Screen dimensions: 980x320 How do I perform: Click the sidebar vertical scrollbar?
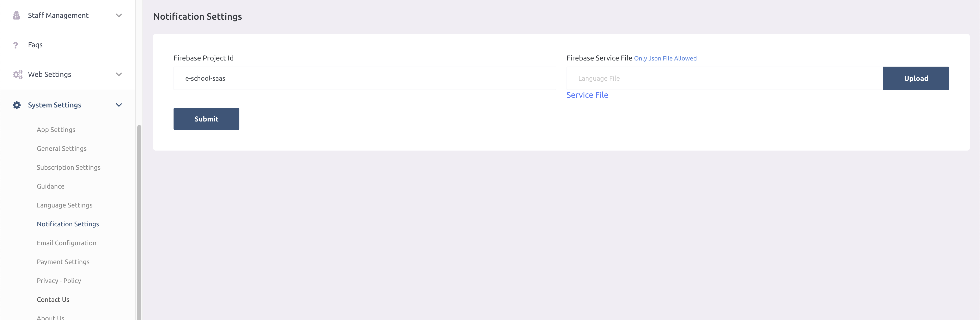coord(139,221)
